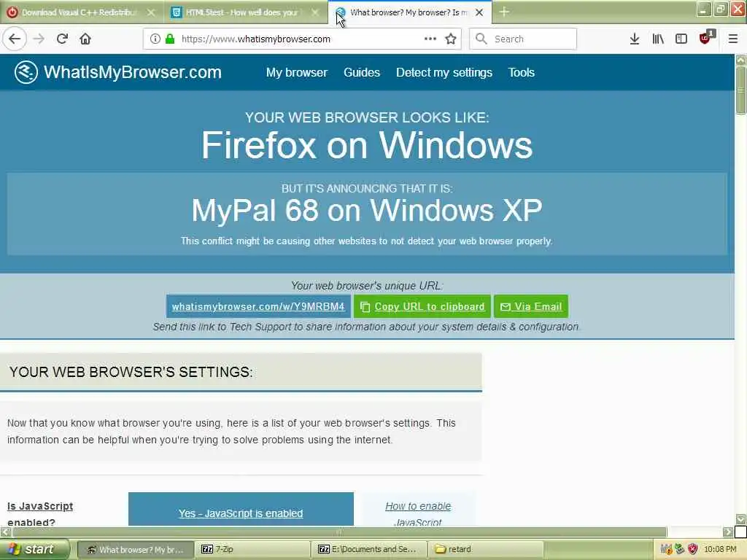
Task: Open the My browser nav item
Action: [297, 72]
